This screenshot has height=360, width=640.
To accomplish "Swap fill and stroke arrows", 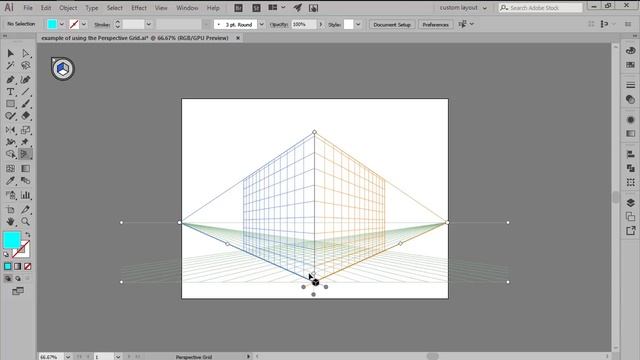I will click(27, 235).
